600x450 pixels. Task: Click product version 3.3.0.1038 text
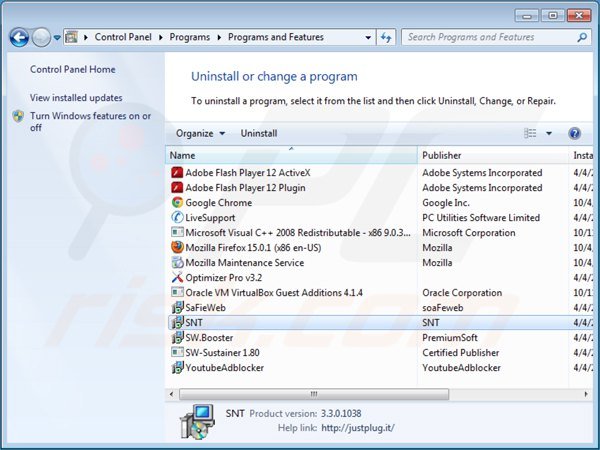[x=341, y=413]
